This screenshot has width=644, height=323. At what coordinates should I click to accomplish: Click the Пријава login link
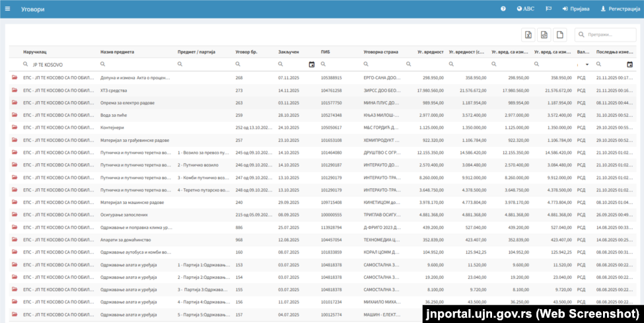click(576, 9)
